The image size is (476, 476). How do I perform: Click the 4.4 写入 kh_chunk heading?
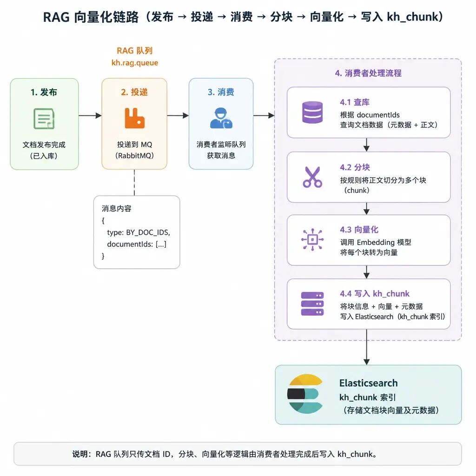click(x=375, y=294)
